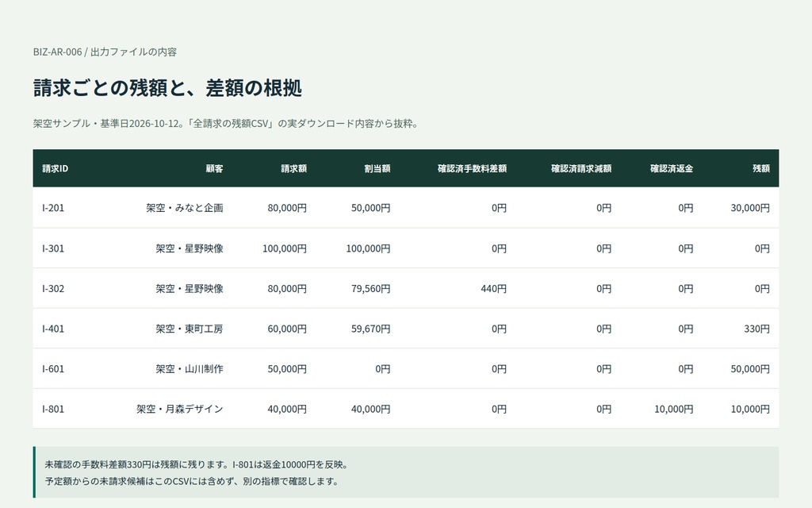Click the 請求ID column header
Image resolution: width=812 pixels, height=508 pixels.
55,168
